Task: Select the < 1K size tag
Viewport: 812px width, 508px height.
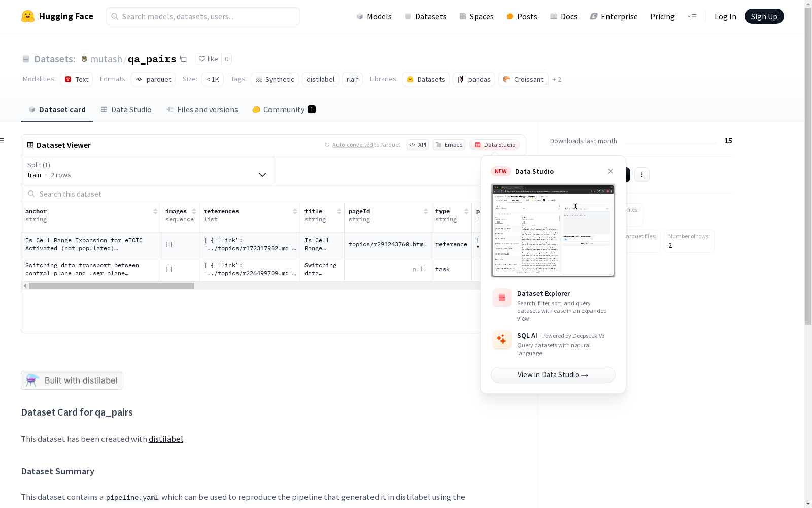Action: [213, 79]
